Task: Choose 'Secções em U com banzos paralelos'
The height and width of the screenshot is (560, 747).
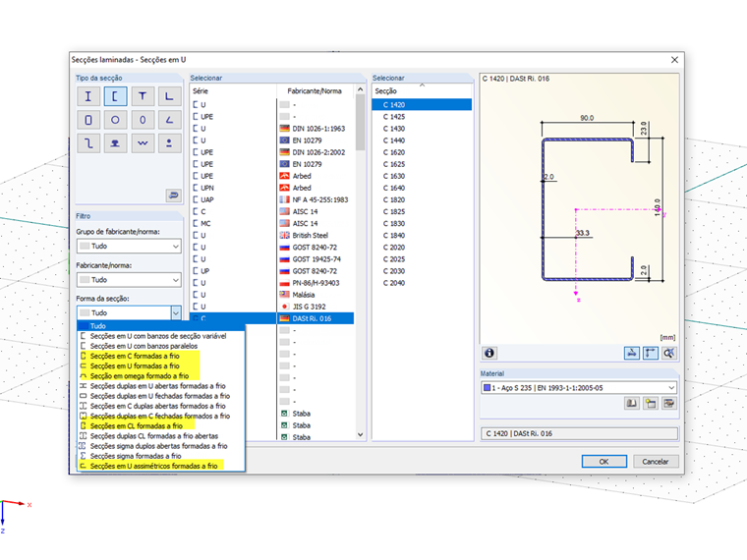Action: pos(161,346)
